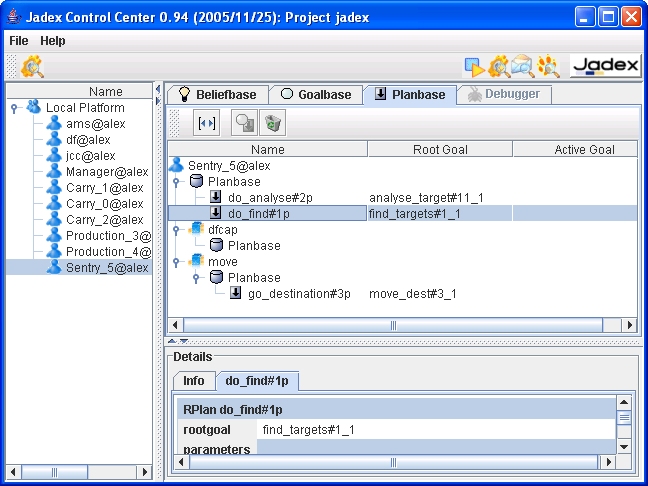Screen dimensions: 648x486
Task: Click the Root Goal column header
Action: 440,149
